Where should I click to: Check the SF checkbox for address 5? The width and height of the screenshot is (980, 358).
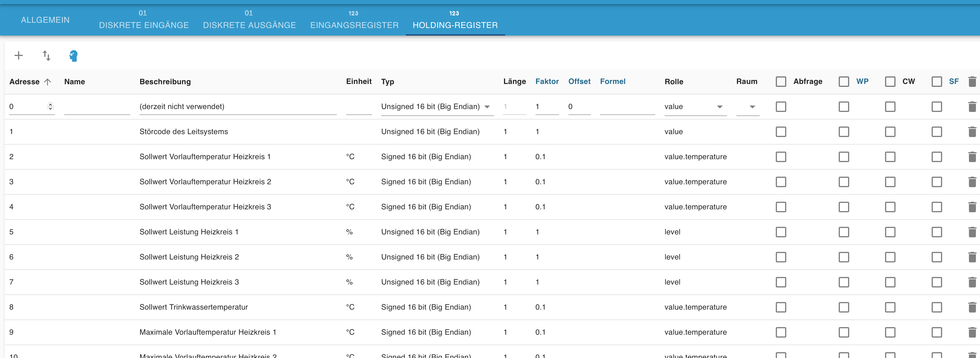[937, 232]
